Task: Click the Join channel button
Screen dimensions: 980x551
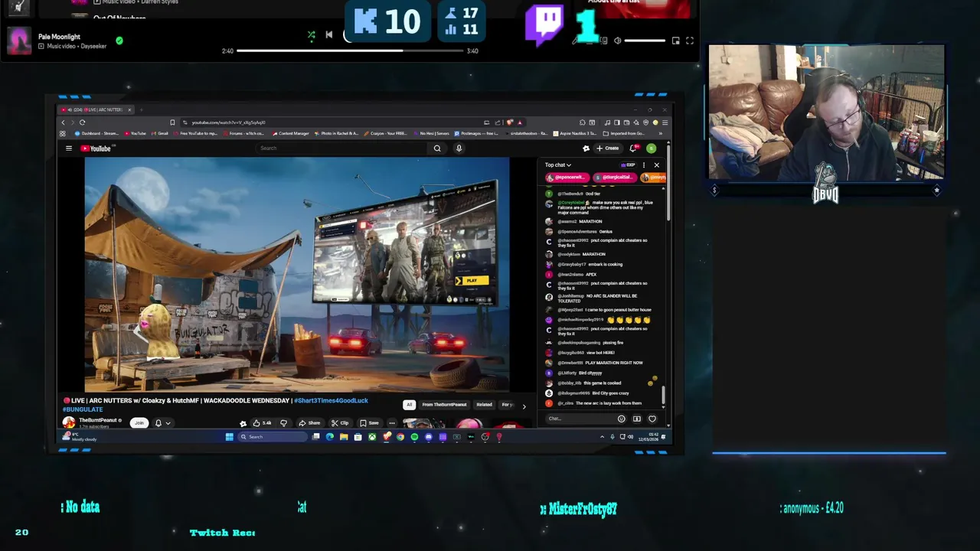Action: click(139, 422)
